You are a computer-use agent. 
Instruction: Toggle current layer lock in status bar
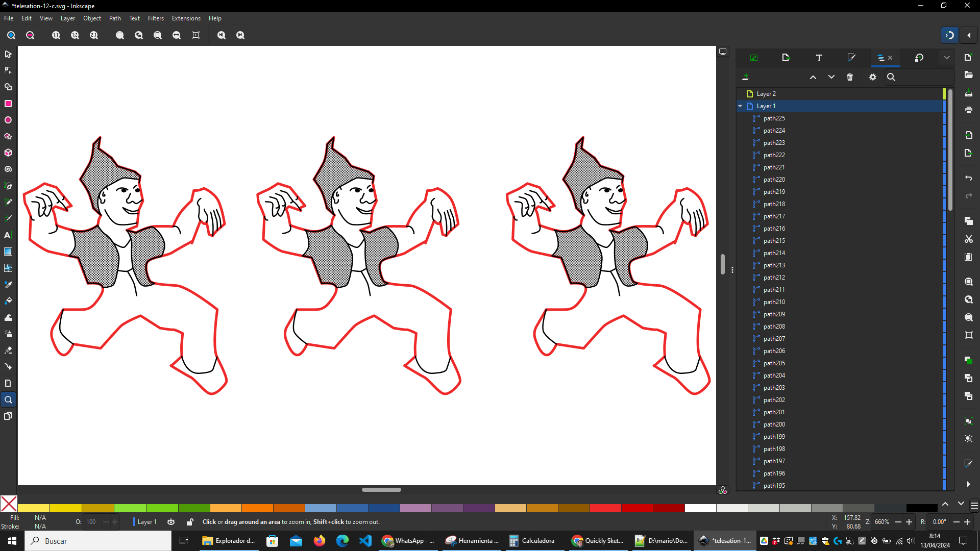(x=190, y=522)
